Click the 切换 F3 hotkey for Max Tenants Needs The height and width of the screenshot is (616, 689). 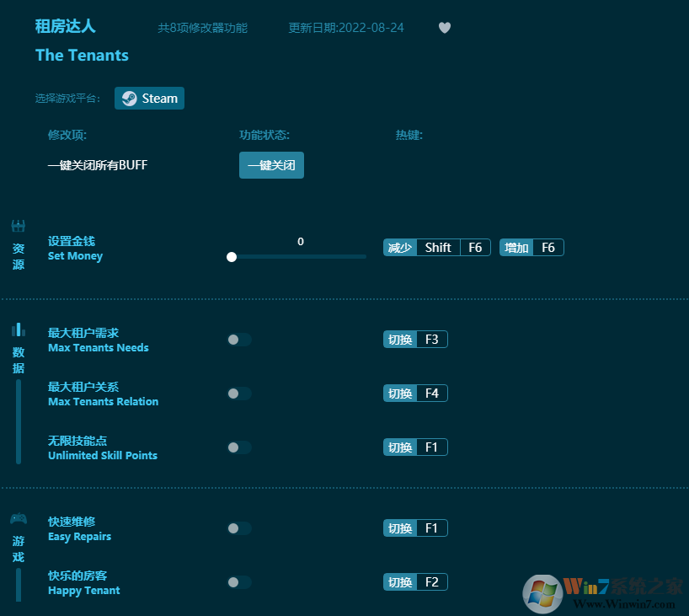415,340
